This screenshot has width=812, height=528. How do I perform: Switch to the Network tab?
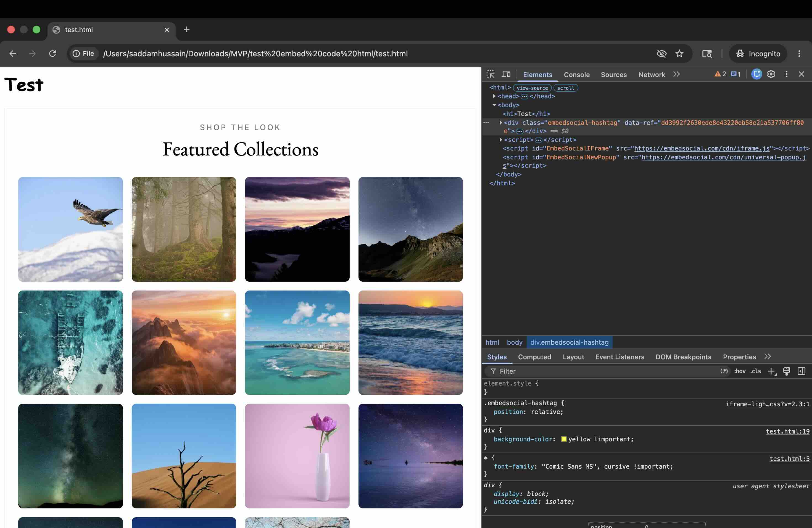click(x=652, y=74)
